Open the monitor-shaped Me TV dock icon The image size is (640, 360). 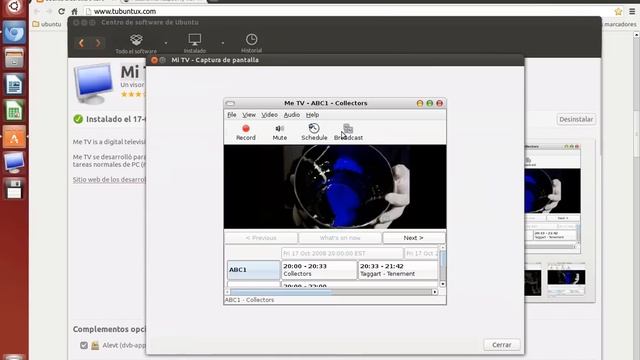tap(14, 163)
